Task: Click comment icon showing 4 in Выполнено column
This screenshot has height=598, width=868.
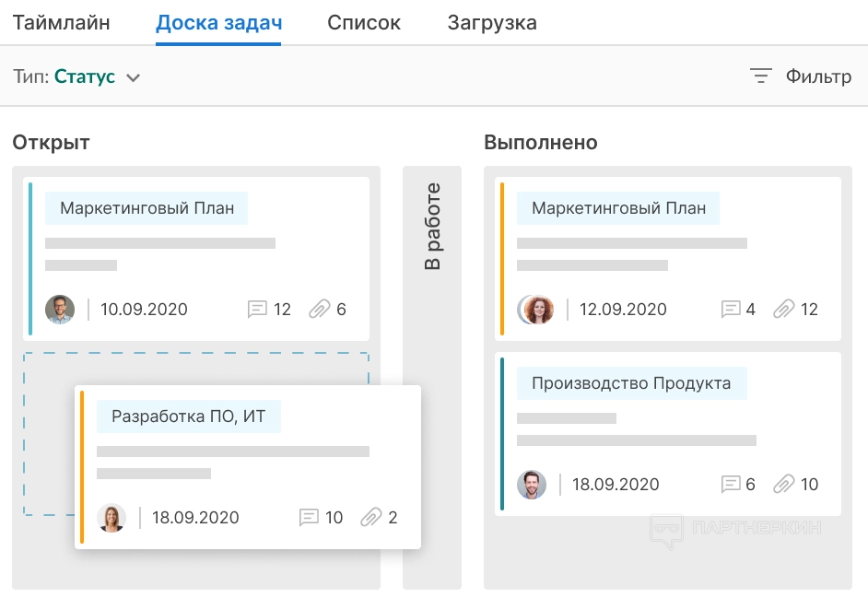Action: click(731, 310)
